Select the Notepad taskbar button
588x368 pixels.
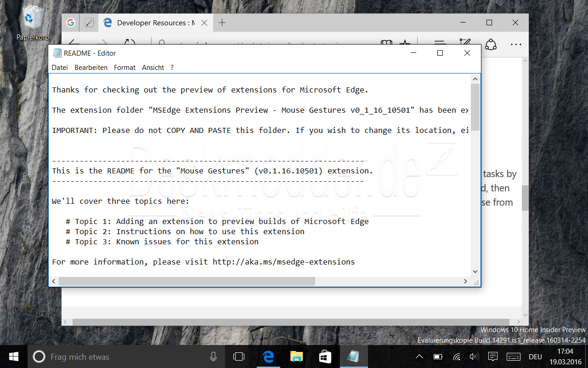pyautogui.click(x=353, y=356)
